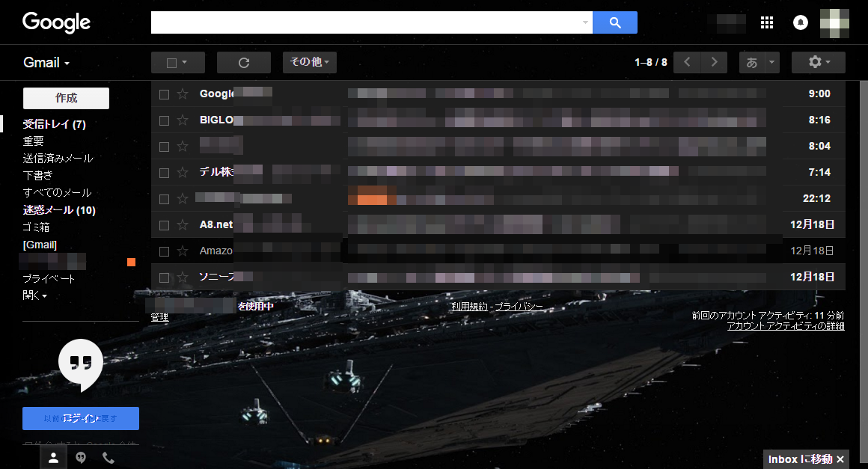Viewport: 868px width, 469px height.
Task: Open the その他 dropdown menu
Action: pos(310,63)
